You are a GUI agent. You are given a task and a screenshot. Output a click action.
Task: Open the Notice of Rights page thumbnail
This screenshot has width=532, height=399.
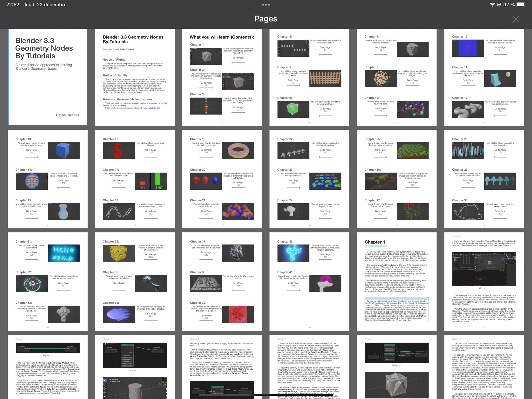[x=135, y=77]
